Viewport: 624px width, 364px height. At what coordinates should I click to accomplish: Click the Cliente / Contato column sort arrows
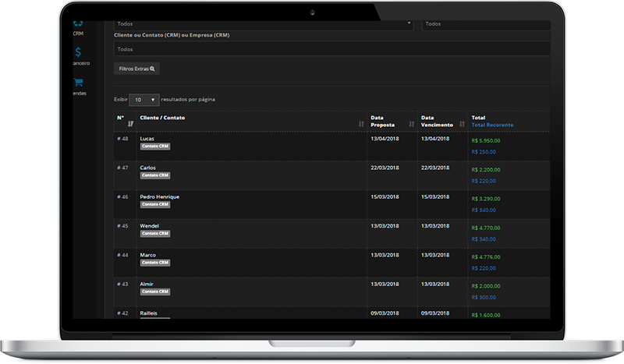click(360, 124)
